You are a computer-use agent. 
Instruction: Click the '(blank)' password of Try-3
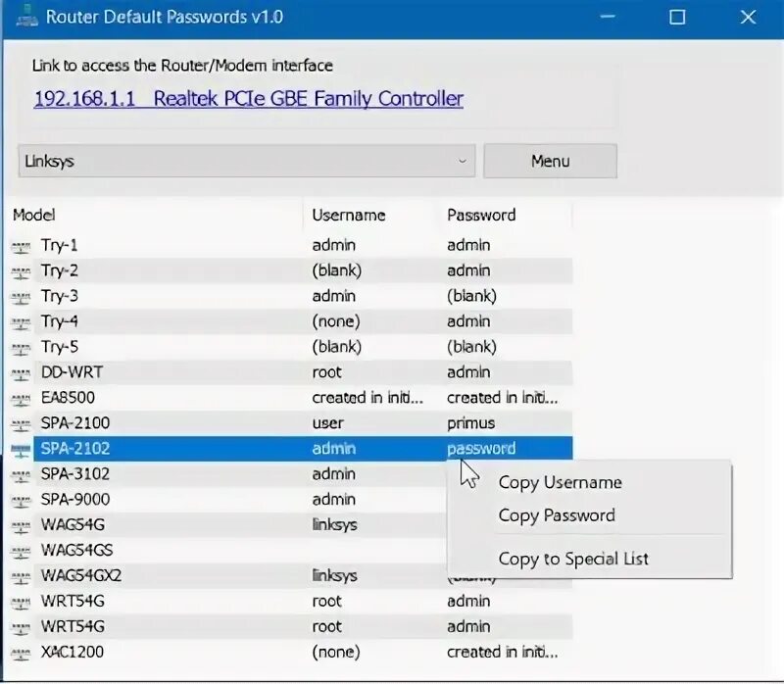[x=471, y=296]
